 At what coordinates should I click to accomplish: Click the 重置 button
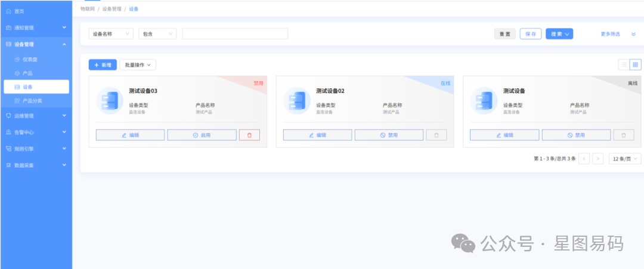tap(505, 34)
